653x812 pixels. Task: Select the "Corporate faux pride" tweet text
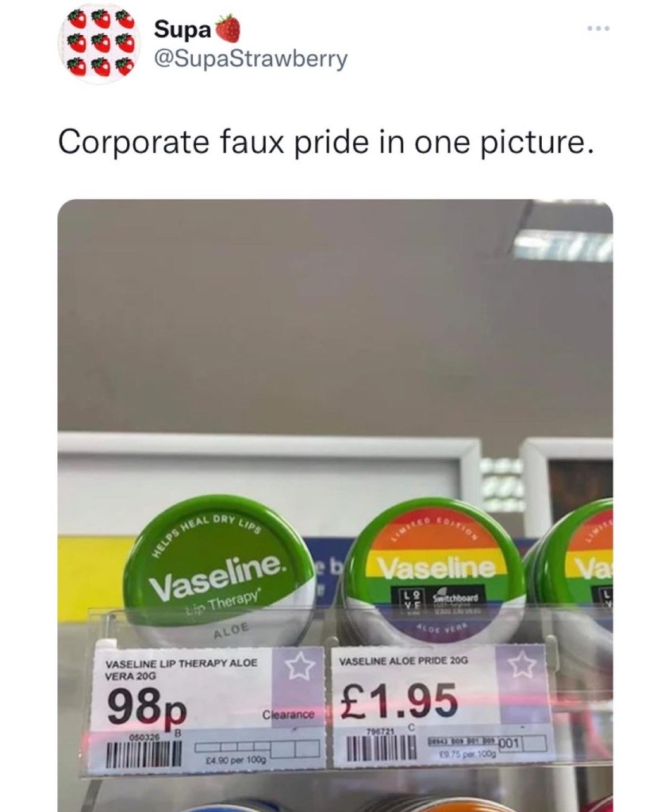point(325,141)
